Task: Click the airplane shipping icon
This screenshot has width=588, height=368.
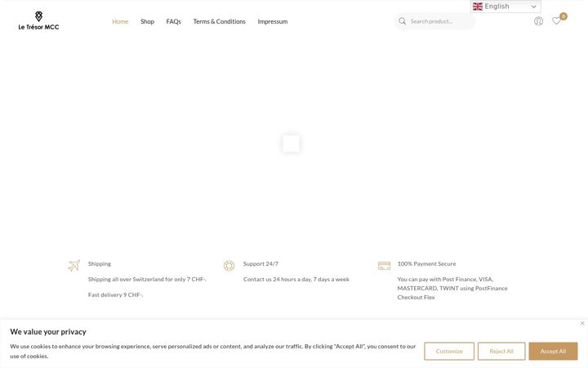Action: tap(73, 266)
